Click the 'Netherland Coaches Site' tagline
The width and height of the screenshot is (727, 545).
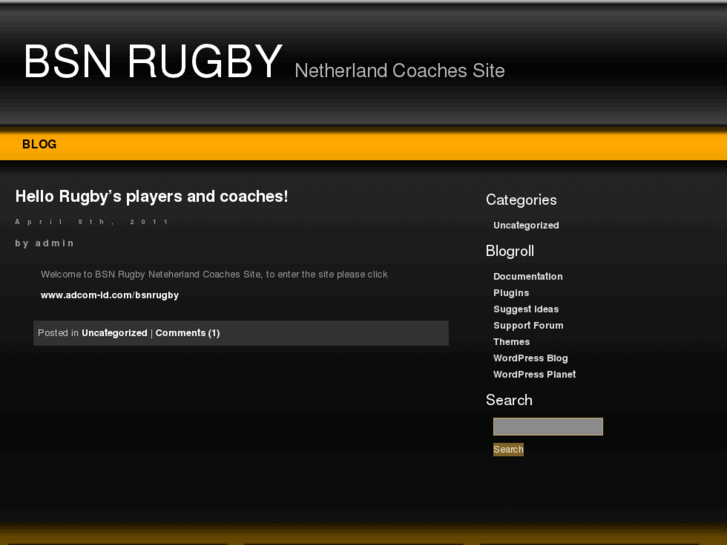(x=400, y=71)
